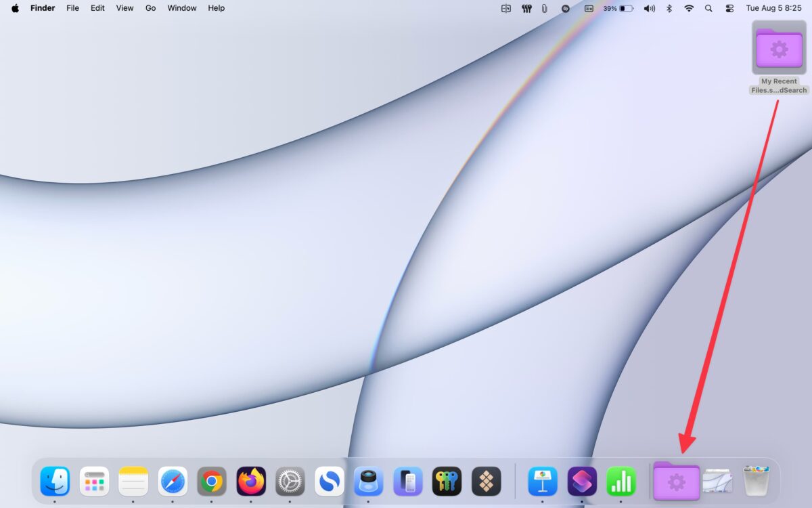Open the Apple menu
Screen dimensions: 812x508
tap(15, 8)
